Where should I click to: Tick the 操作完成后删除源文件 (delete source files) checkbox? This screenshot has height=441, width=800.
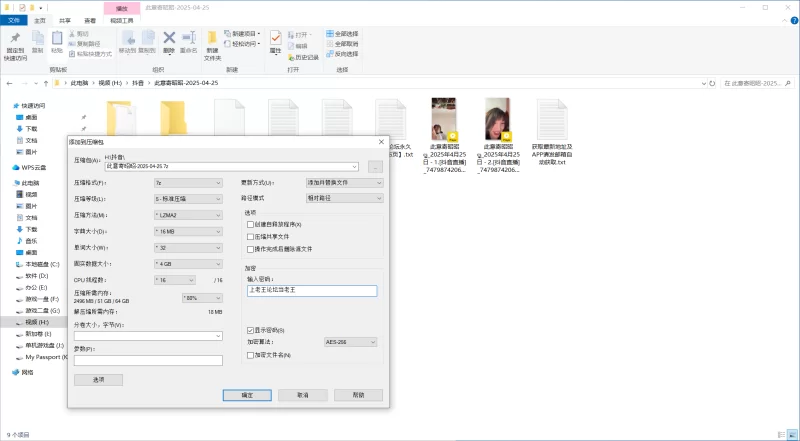click(x=250, y=249)
